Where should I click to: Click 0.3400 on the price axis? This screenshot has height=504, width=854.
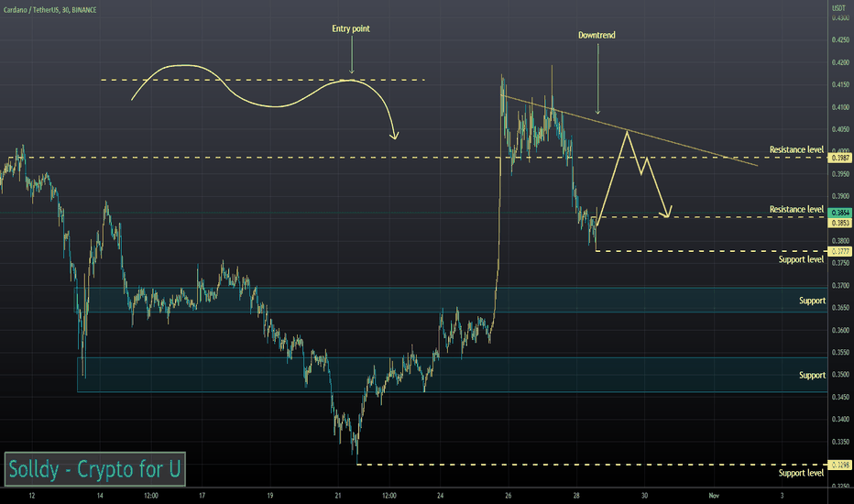click(x=840, y=420)
